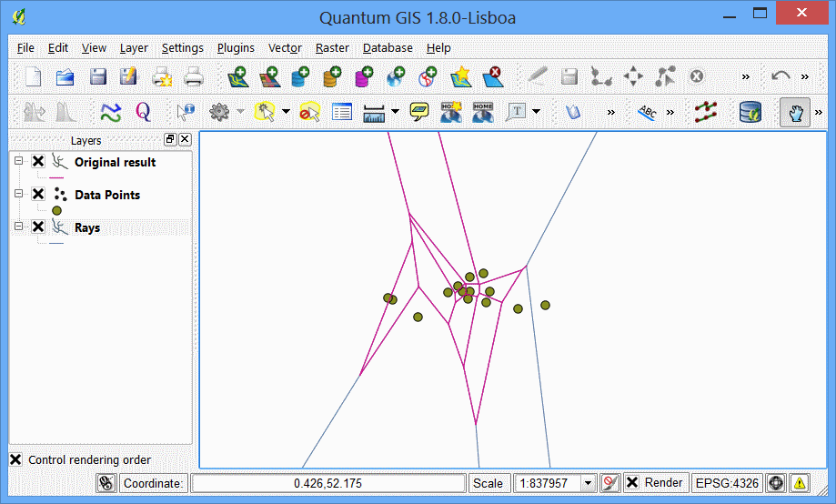Image resolution: width=836 pixels, height=504 pixels.
Task: Click the blue squiggle plugin icon
Action: (111, 112)
